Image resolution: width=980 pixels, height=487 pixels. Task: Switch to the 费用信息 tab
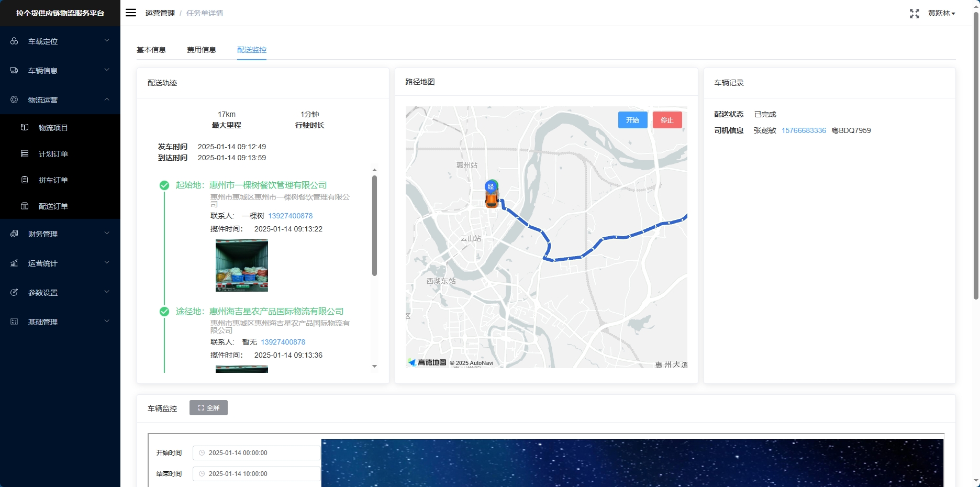tap(202, 50)
